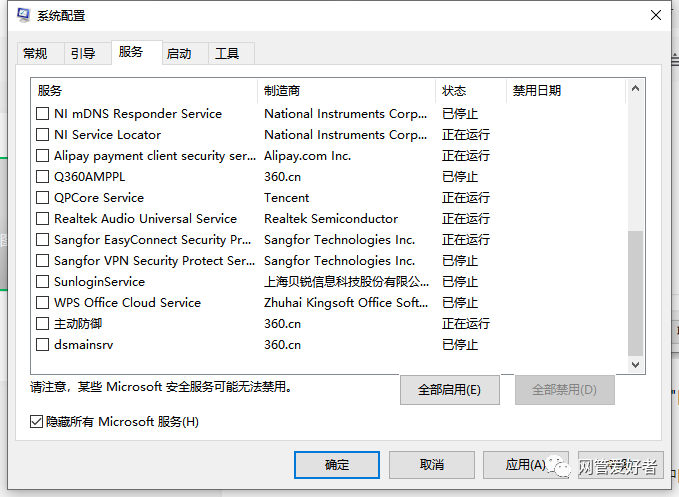
Task: Click the scrollbar up arrow
Action: (635, 89)
